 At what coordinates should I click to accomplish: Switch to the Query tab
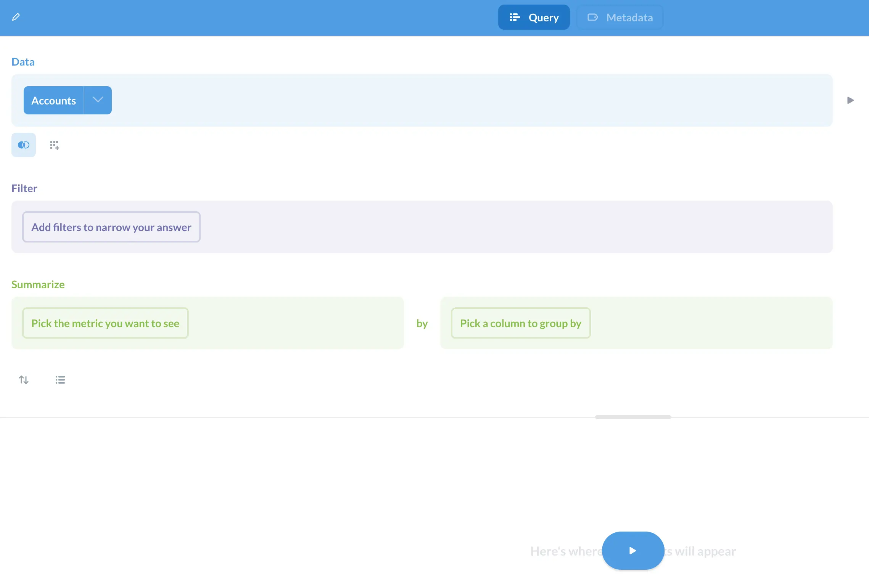(x=534, y=18)
